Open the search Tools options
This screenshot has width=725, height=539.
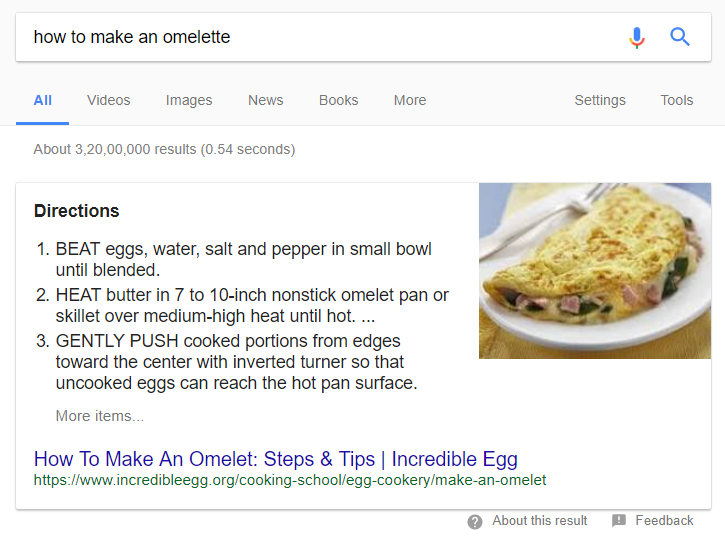(x=676, y=100)
